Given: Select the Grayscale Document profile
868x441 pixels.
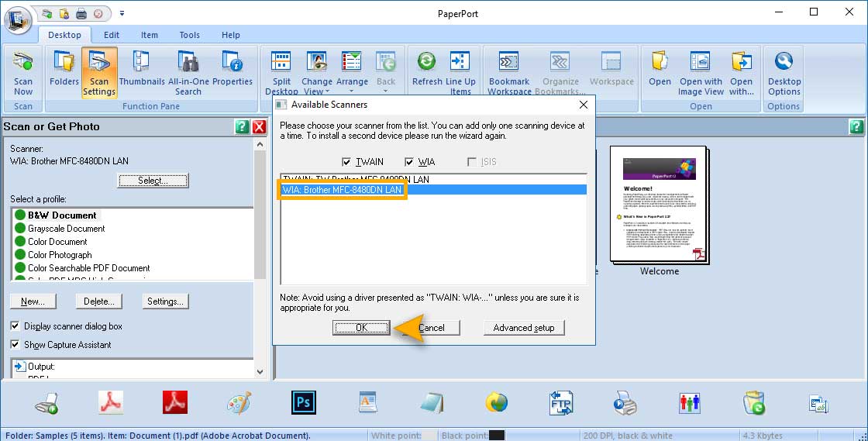Looking at the screenshot, I should 67,229.
